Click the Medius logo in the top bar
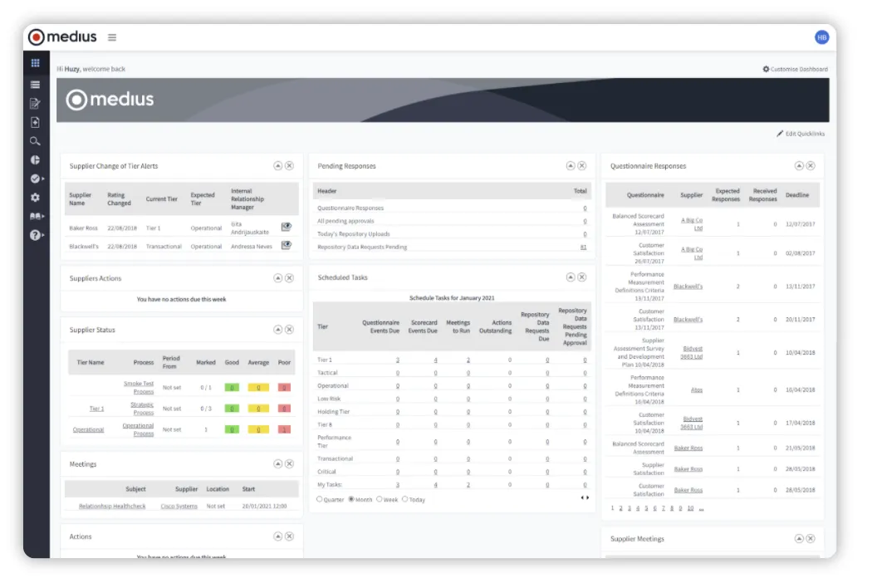 point(62,37)
